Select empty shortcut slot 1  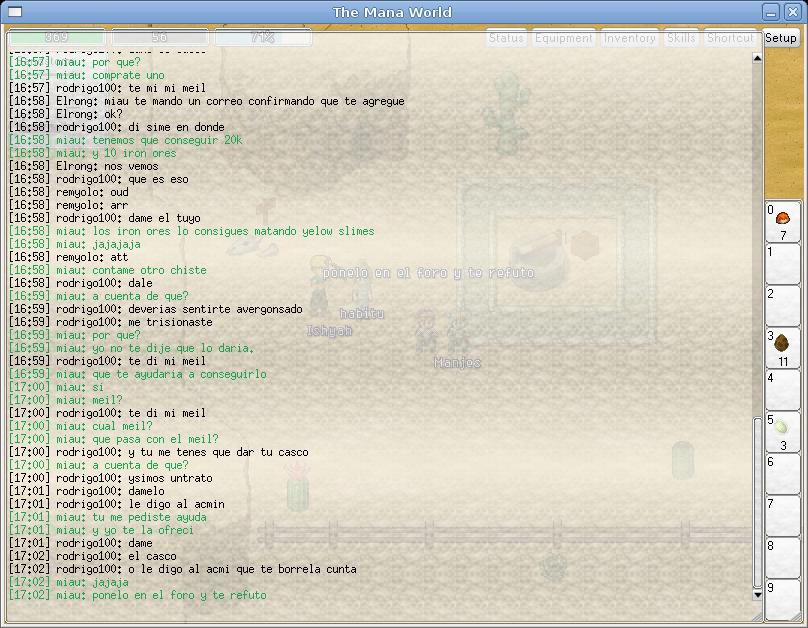click(783, 264)
